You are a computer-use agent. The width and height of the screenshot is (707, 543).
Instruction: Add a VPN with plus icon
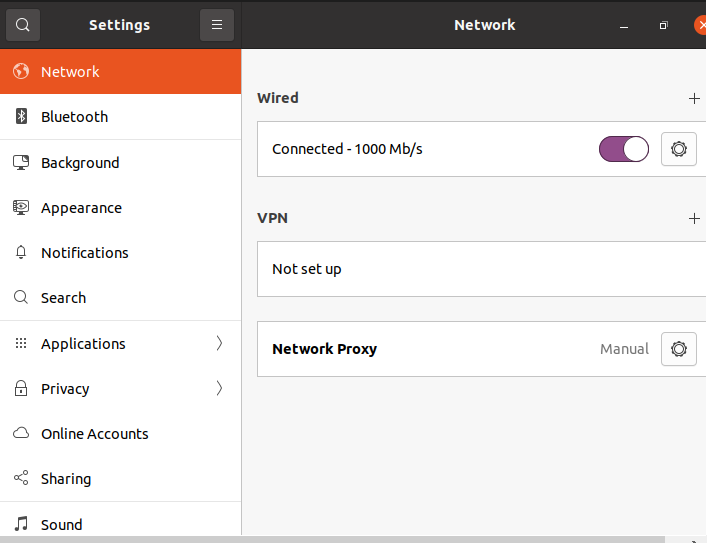pos(694,218)
